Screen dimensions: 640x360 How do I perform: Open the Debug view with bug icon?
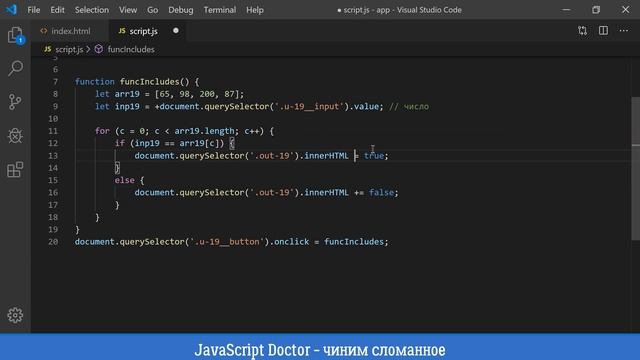pyautogui.click(x=15, y=136)
